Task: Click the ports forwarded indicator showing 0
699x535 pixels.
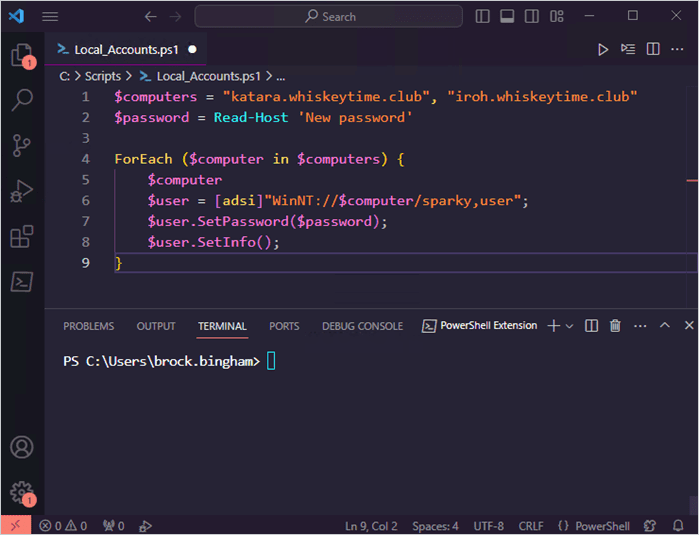Action: [x=113, y=526]
